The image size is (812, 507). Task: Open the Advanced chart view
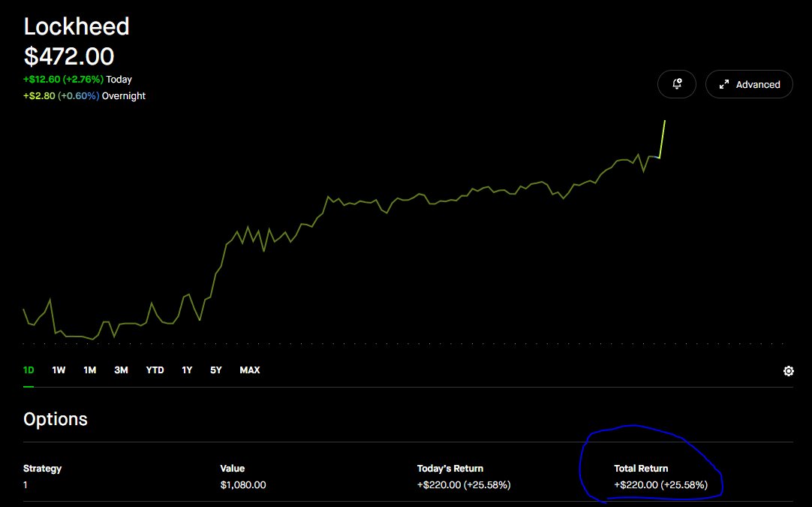point(749,84)
